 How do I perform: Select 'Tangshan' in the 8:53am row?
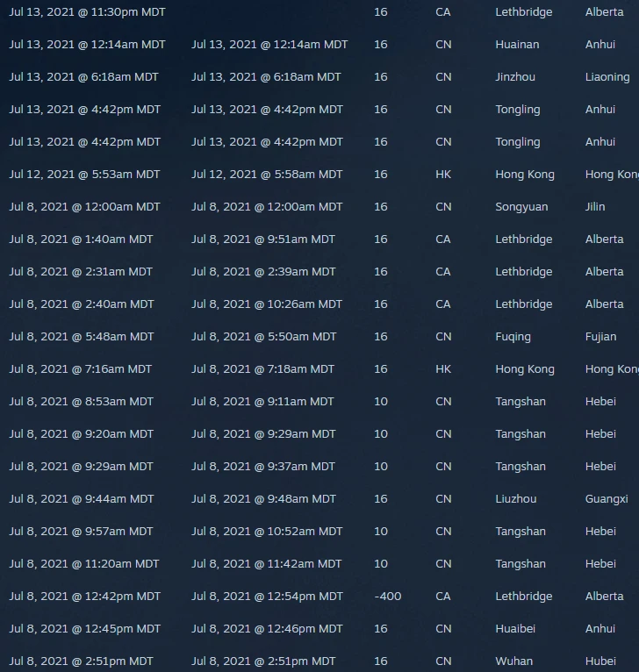521,402
